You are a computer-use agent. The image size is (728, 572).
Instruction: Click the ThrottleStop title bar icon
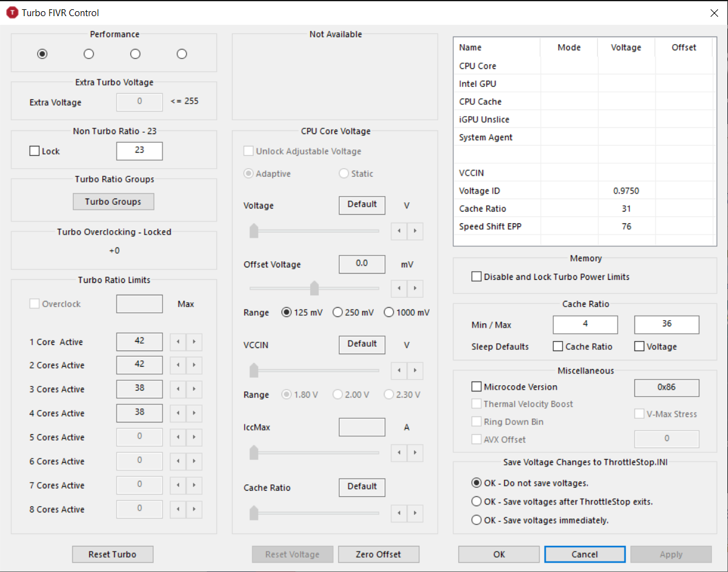(x=12, y=12)
